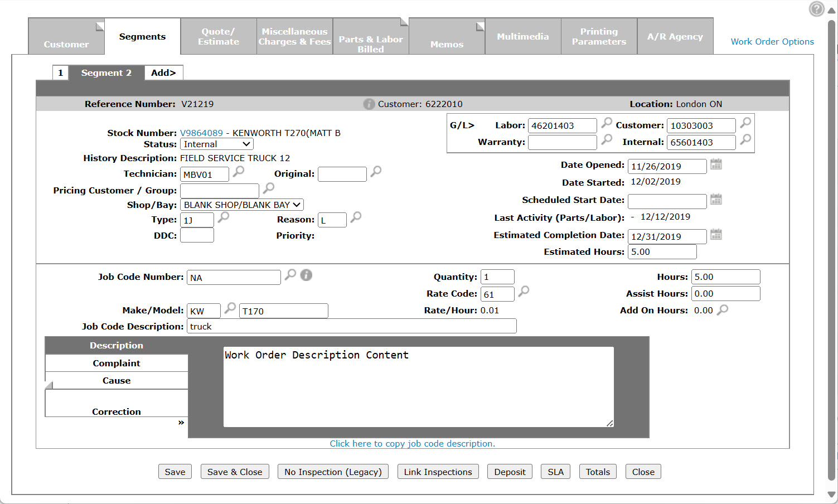Open Estimated Completion Date calendar icon

716,234
